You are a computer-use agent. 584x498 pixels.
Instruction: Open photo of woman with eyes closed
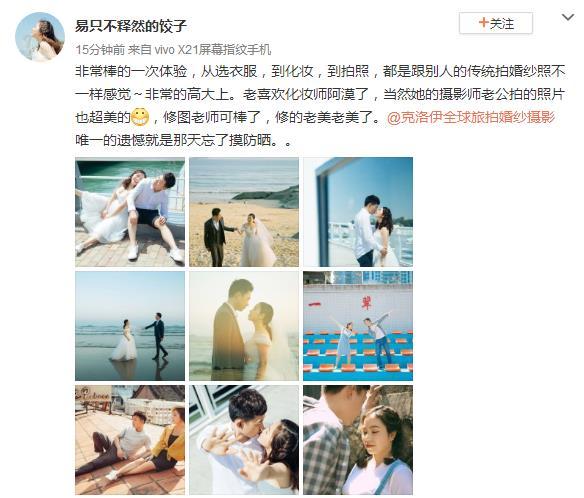tap(358, 440)
